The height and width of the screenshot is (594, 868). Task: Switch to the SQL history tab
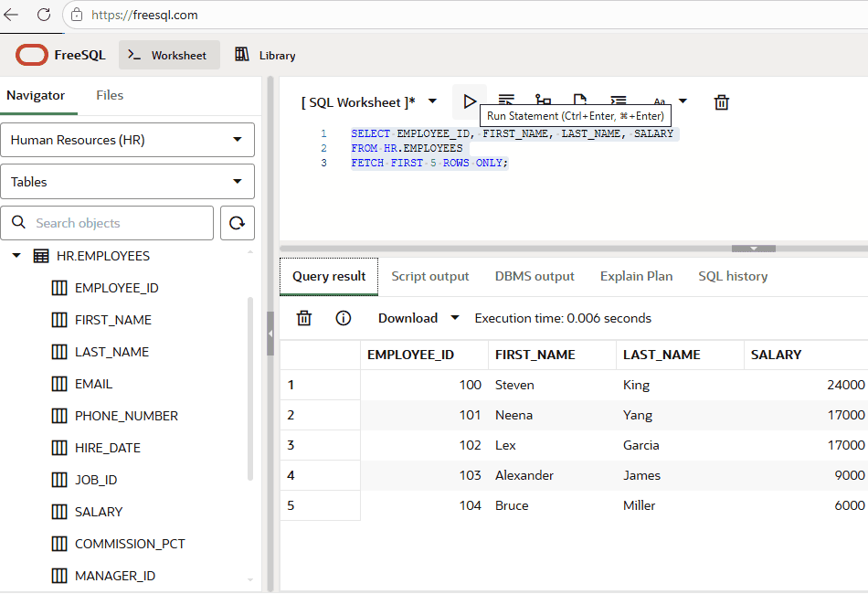(x=732, y=275)
